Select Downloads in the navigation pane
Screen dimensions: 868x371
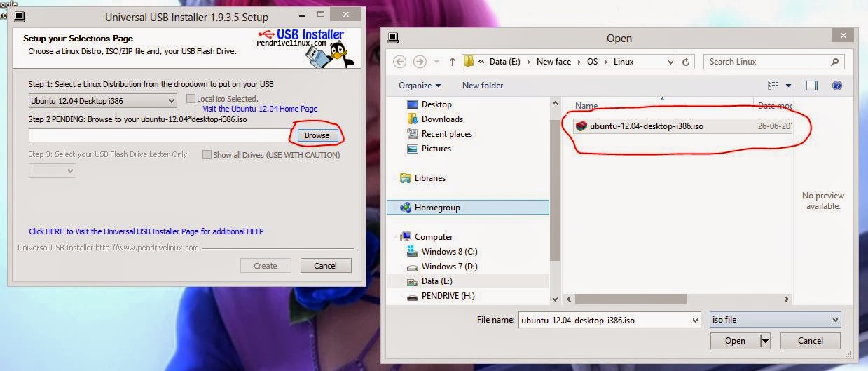(x=442, y=119)
